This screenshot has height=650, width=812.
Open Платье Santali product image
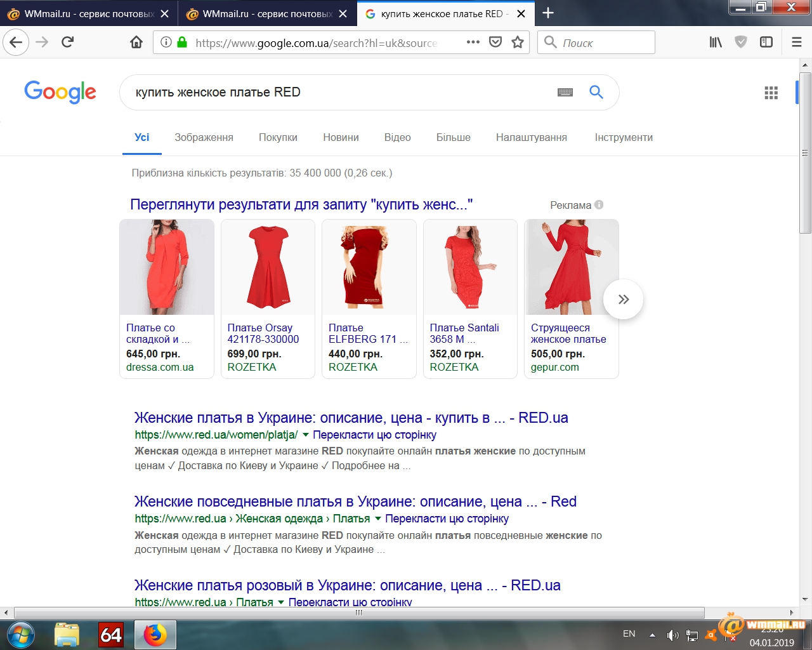(x=470, y=267)
